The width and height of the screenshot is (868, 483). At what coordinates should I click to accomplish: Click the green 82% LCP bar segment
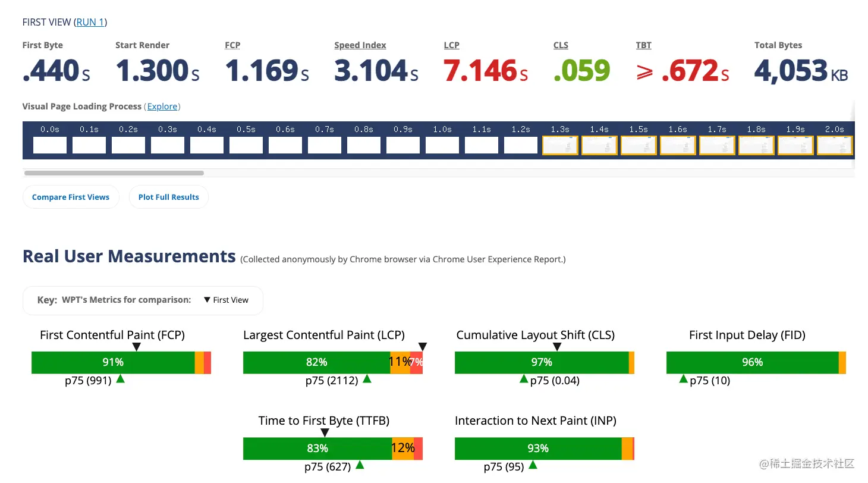[x=317, y=362]
